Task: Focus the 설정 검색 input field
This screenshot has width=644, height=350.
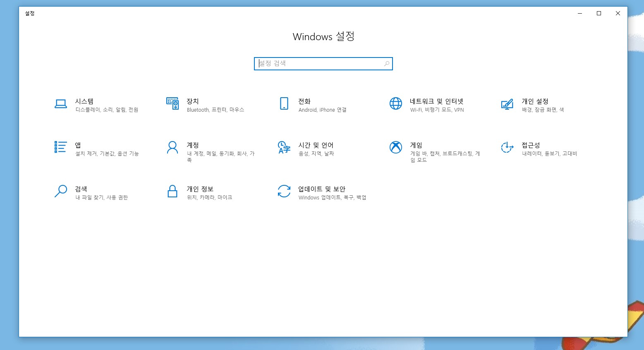Action: pos(323,64)
